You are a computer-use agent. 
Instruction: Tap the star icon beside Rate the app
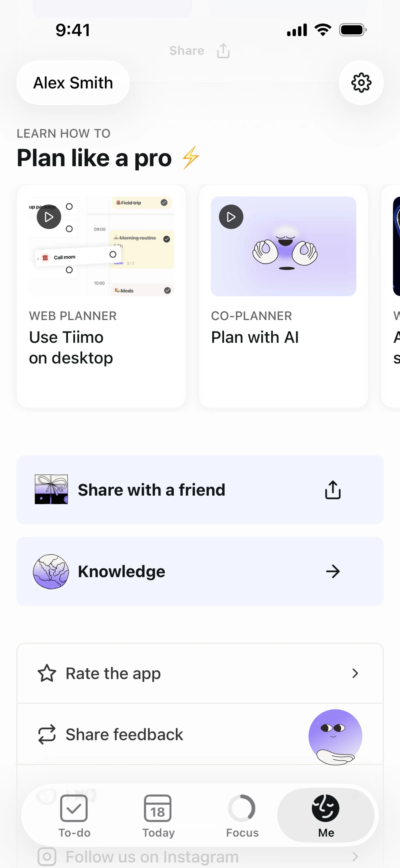click(x=47, y=673)
